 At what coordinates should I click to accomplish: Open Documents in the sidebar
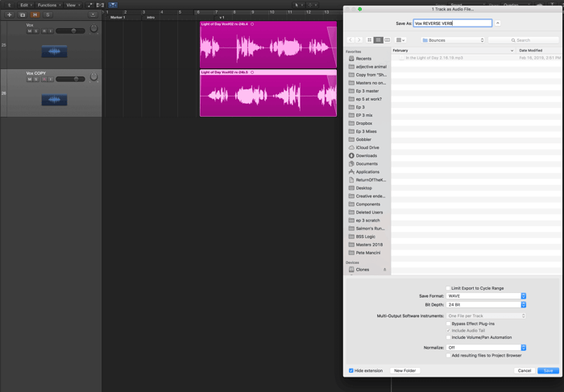367,164
